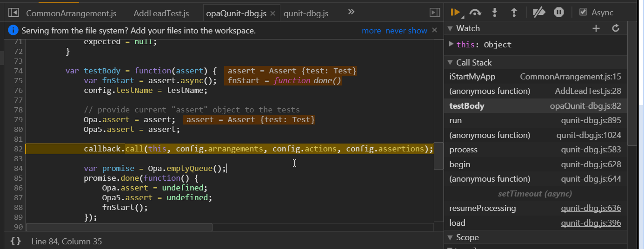
Task: Select process call stack frame
Action: [535, 150]
